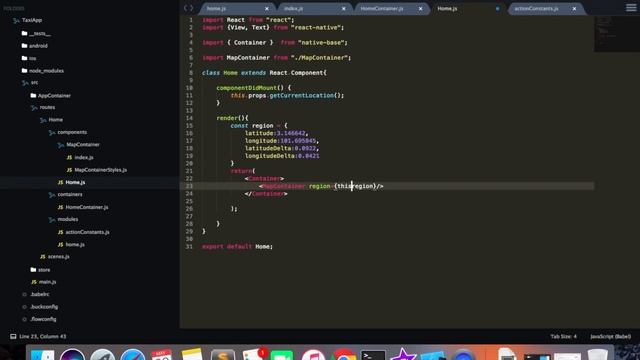
Task: Open Launchpad rocket icon in Dock
Action: click(102, 355)
